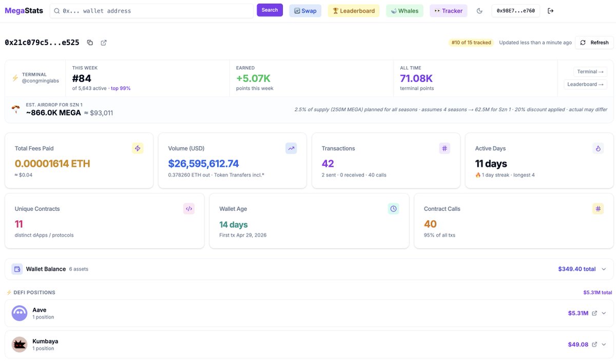Click the @congminglabs handle

(40, 81)
